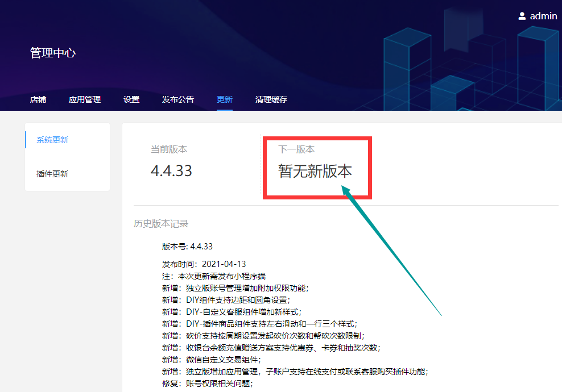
Task: Switch to the 店铺 tab
Action: pos(38,99)
